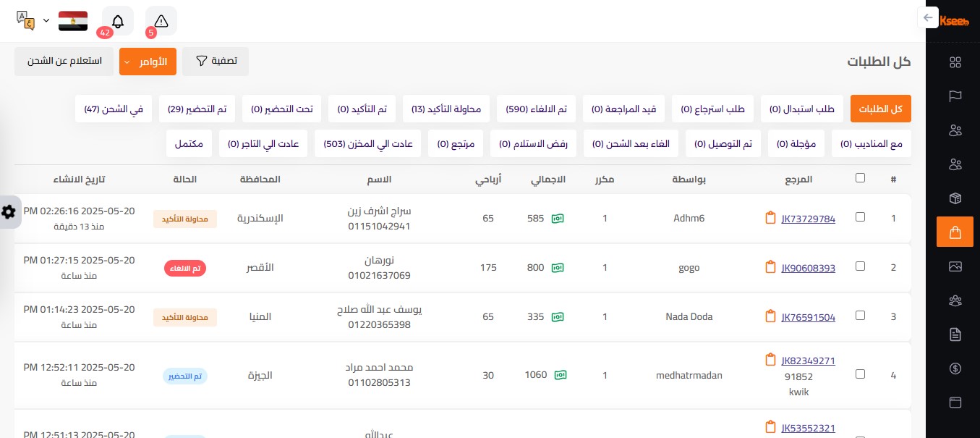Collapse the sidebar with the arrow button
This screenshot has width=980, height=438.
(x=928, y=18)
